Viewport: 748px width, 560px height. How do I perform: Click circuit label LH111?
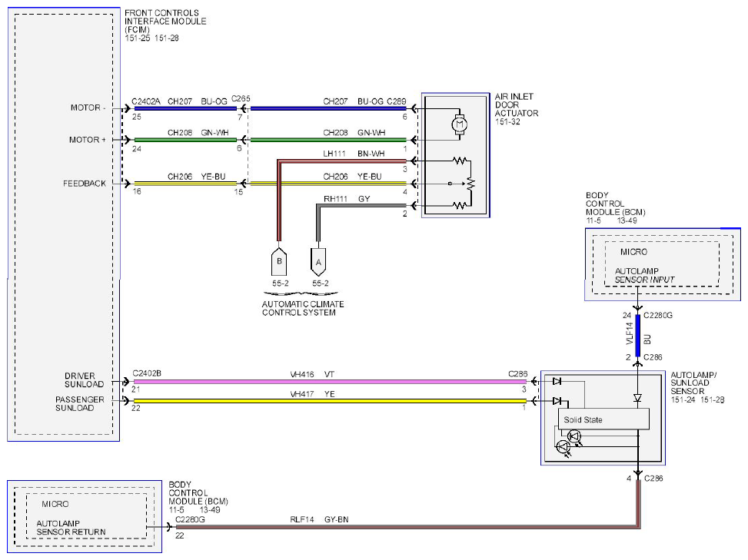(334, 154)
